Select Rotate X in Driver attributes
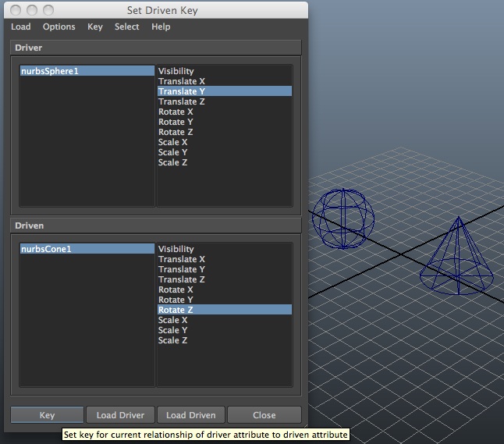The height and width of the screenshot is (444, 504). pyautogui.click(x=225, y=112)
